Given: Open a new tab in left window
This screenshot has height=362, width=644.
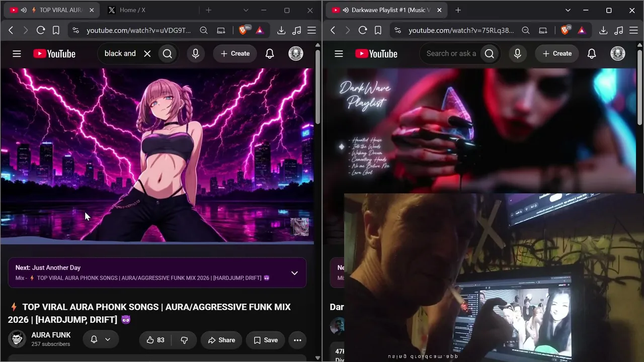Looking at the screenshot, I should 208,10.
